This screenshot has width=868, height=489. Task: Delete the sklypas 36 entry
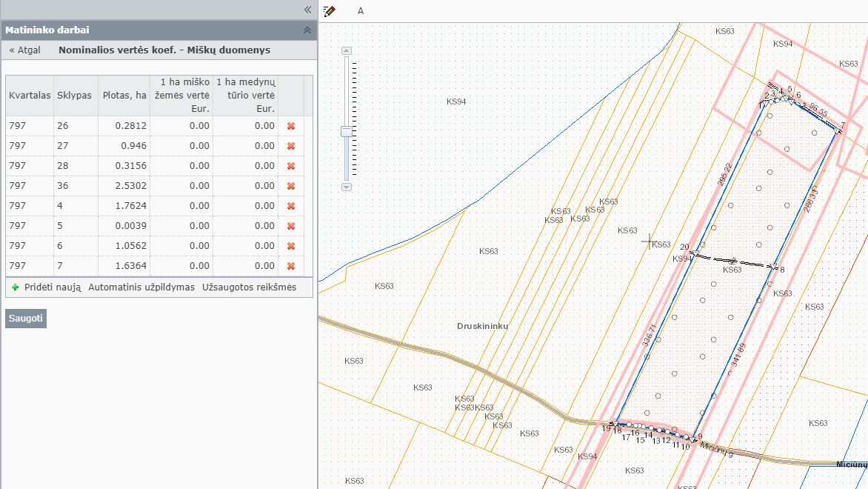[x=290, y=186]
